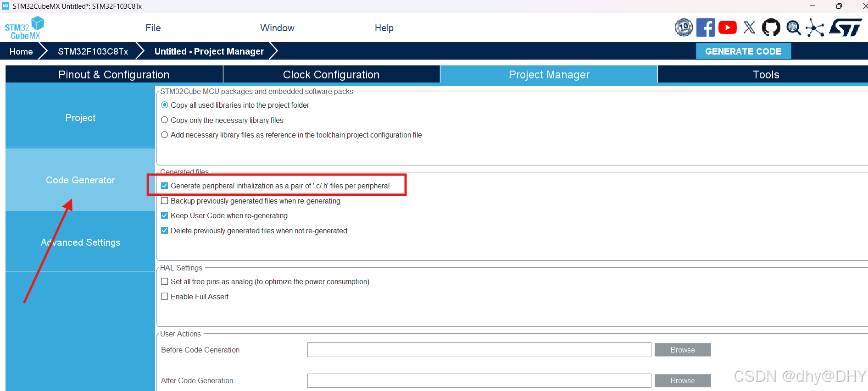This screenshot has height=391, width=868.
Task: Open the Advanced Settings side section
Action: point(80,242)
